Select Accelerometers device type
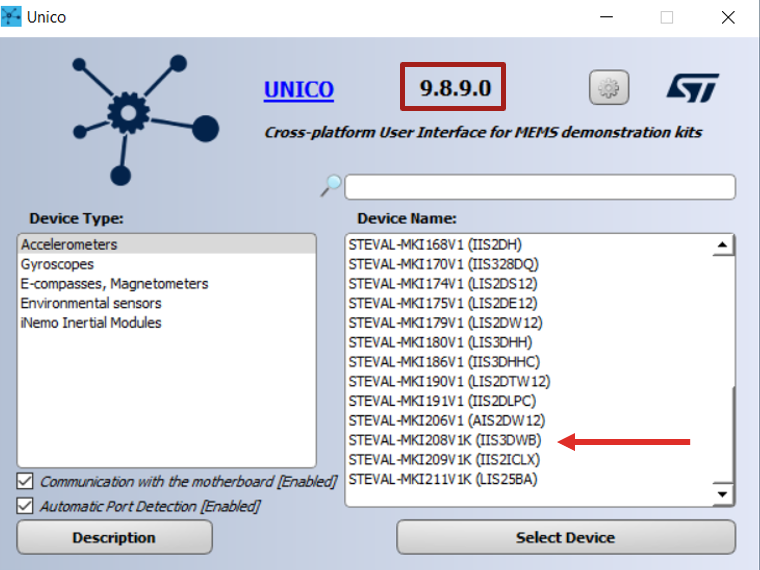The height and width of the screenshot is (570, 760). tap(167, 244)
